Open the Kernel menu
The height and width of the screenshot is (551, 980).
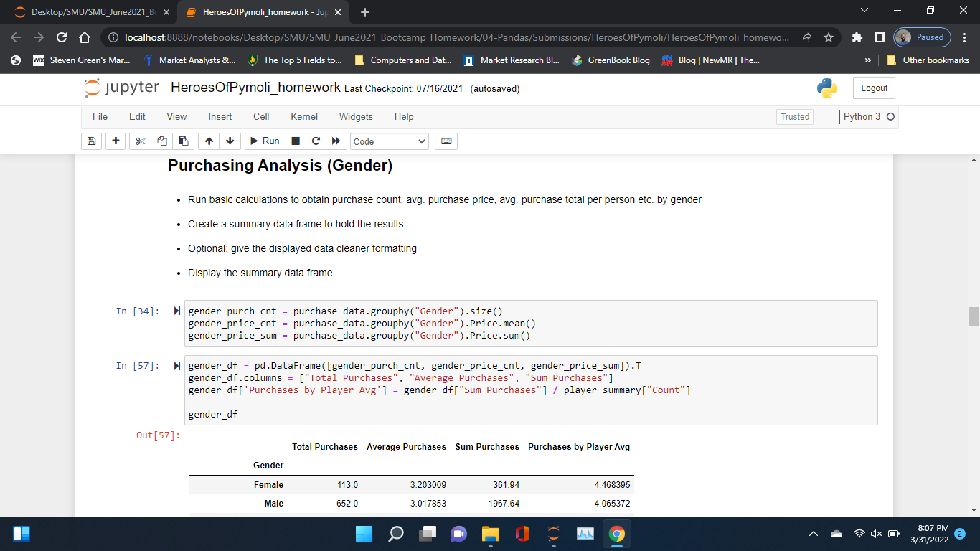coord(304,116)
